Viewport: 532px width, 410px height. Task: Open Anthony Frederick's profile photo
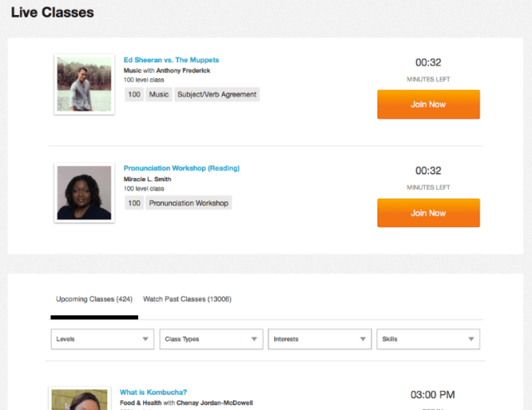tap(83, 84)
